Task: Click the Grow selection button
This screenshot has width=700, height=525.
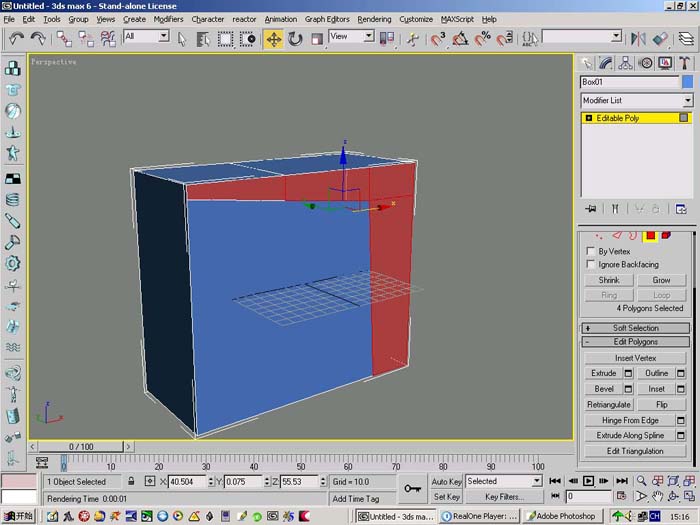Action: [x=661, y=280]
